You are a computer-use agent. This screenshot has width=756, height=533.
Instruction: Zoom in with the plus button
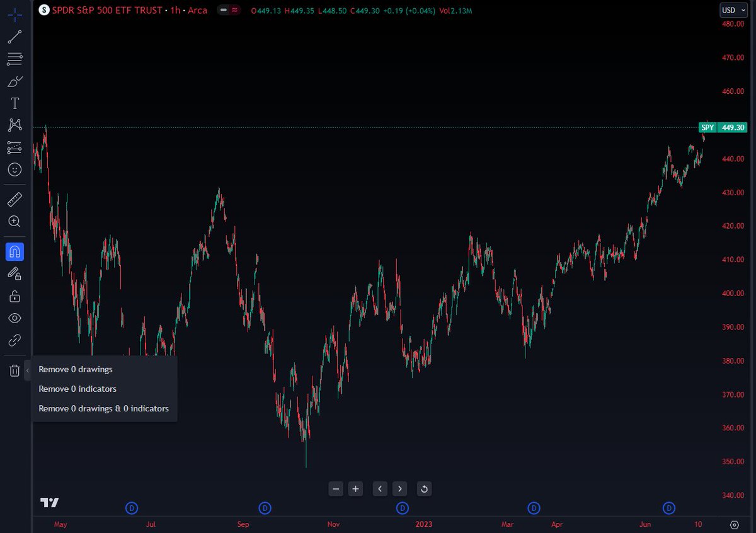pos(355,488)
